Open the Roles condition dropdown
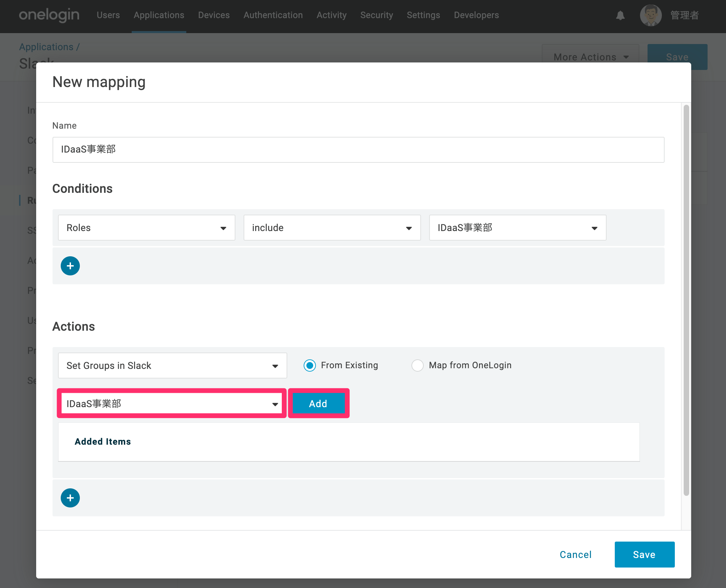The image size is (726, 588). (147, 228)
